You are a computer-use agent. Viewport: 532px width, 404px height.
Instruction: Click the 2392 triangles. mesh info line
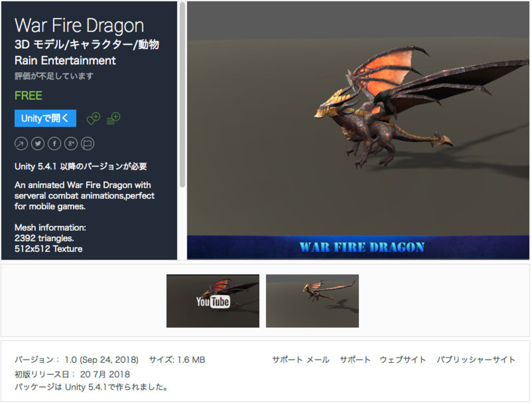click(44, 238)
